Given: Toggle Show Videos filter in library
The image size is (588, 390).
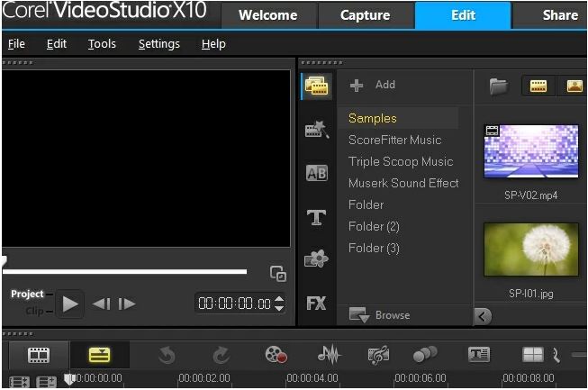Looking at the screenshot, I should pyautogui.click(x=538, y=86).
